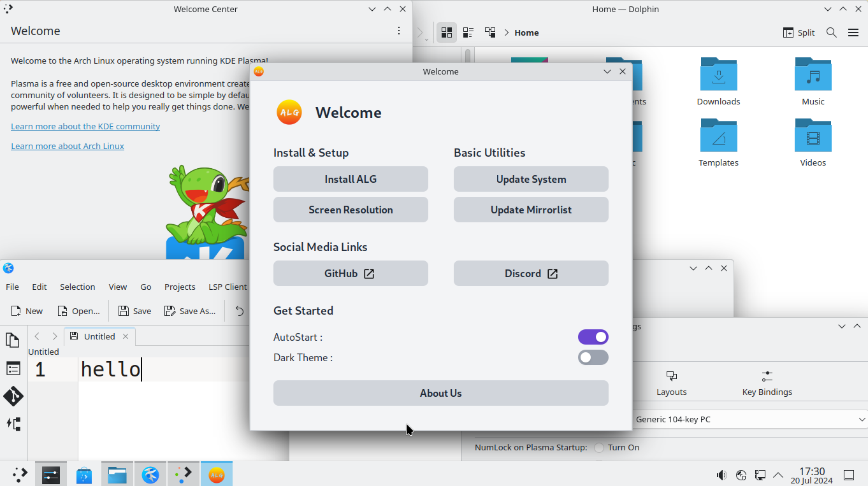
Task: Open the Welcome Center overflow menu
Action: coord(399,30)
